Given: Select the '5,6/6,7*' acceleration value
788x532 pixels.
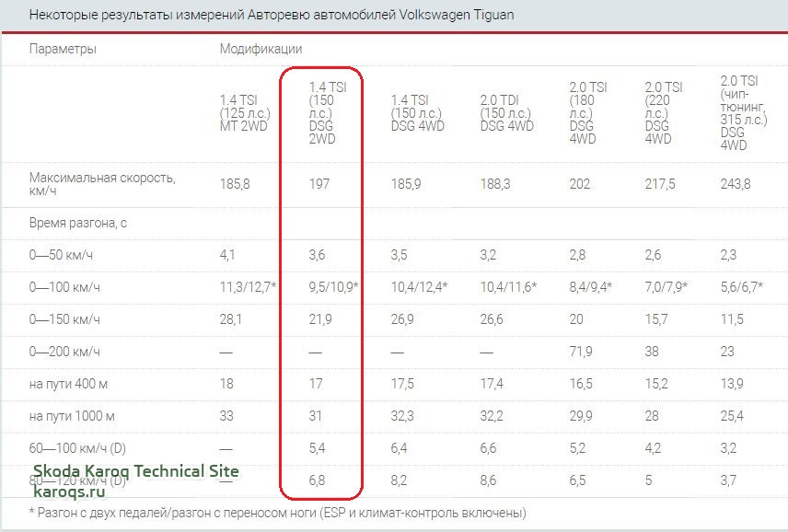Looking at the screenshot, I should (742, 287).
